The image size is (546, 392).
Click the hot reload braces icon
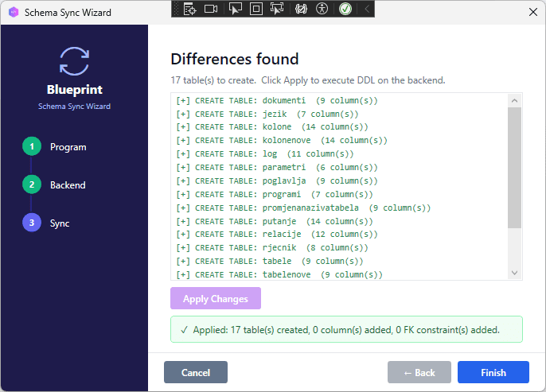(x=301, y=9)
